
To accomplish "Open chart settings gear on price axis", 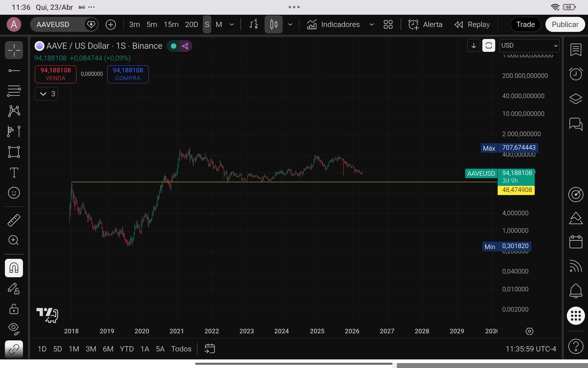I will [x=529, y=331].
